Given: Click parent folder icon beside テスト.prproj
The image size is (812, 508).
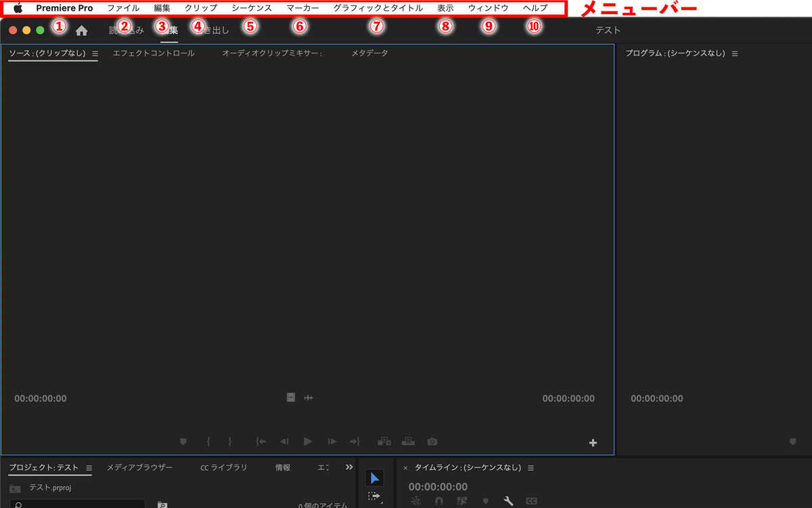Looking at the screenshot, I should [15, 488].
